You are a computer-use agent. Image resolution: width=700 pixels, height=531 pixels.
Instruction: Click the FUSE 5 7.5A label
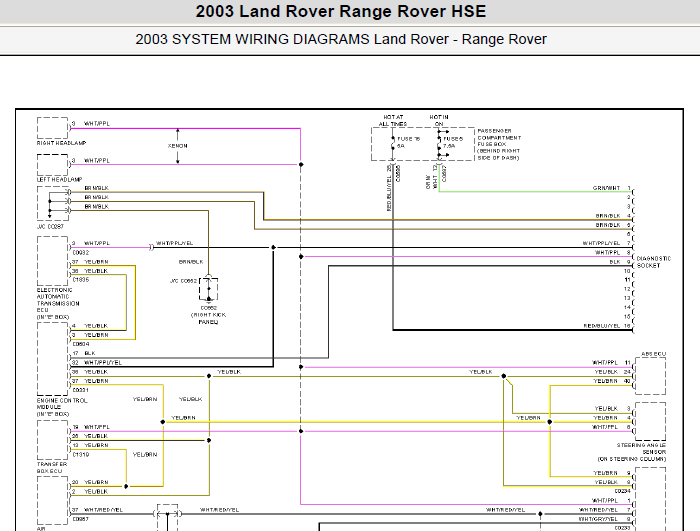(x=453, y=142)
